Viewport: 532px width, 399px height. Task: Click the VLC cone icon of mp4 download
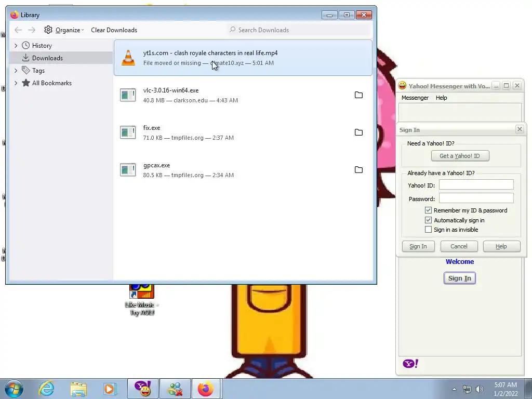click(128, 58)
